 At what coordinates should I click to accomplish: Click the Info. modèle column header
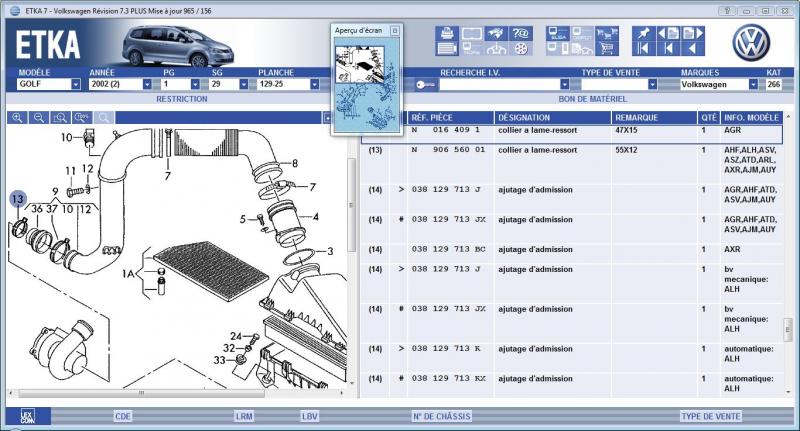[752, 118]
